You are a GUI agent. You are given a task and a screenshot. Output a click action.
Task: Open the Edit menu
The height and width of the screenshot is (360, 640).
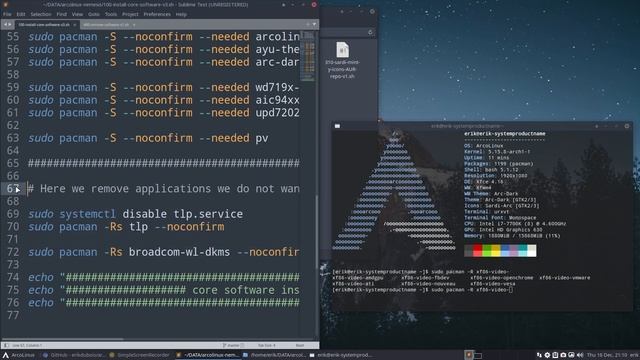[x=21, y=14]
